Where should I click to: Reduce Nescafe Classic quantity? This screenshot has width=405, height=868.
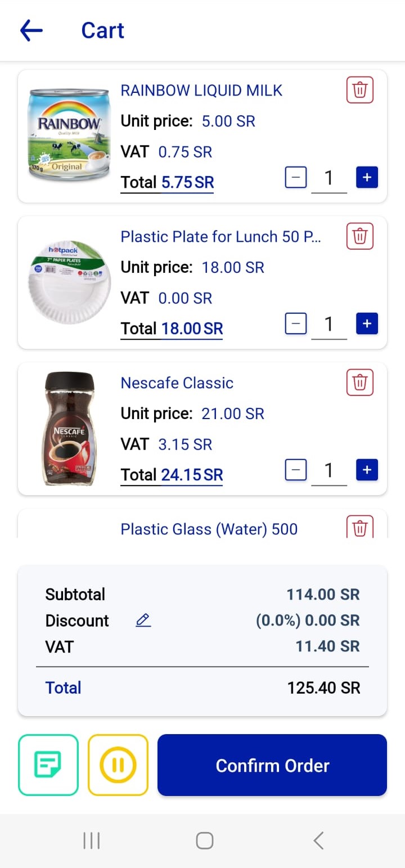(296, 470)
